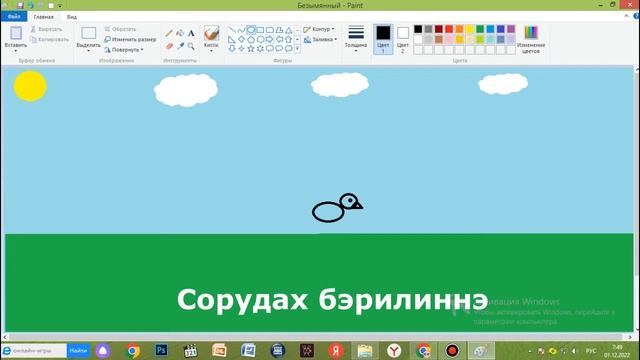Viewport: 640px width, 360px height.
Task: Open Edit colors (Изменение цветов)
Action: tap(531, 39)
